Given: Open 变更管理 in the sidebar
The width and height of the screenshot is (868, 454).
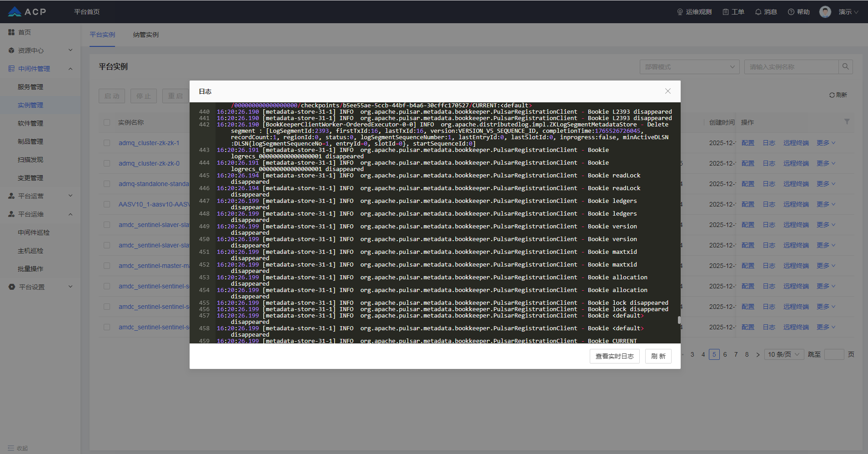Looking at the screenshot, I should tap(30, 178).
